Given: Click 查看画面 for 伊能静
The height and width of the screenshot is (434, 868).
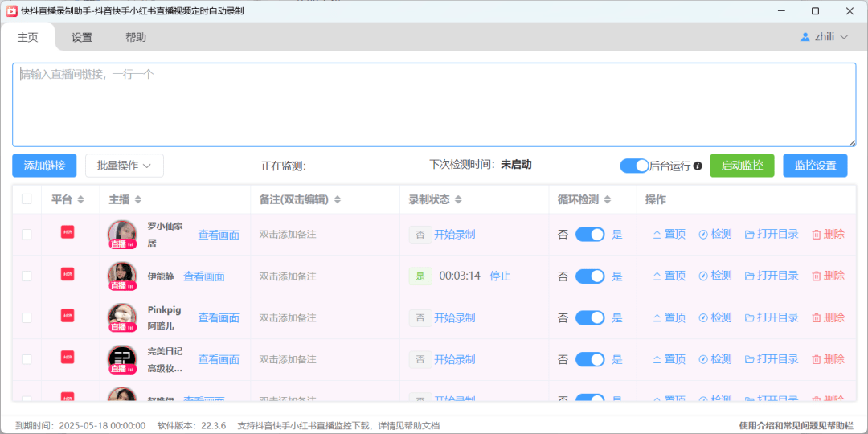Looking at the screenshot, I should click(204, 276).
